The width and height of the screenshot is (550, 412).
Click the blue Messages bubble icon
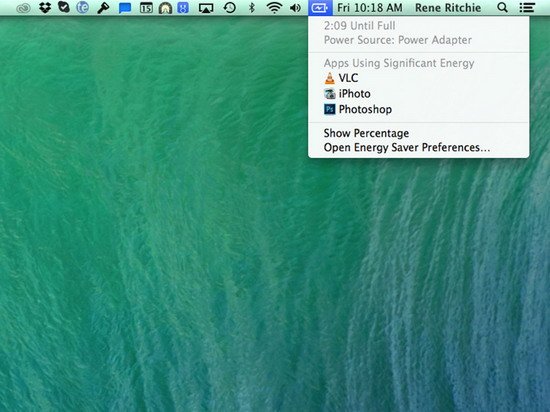(125, 8)
